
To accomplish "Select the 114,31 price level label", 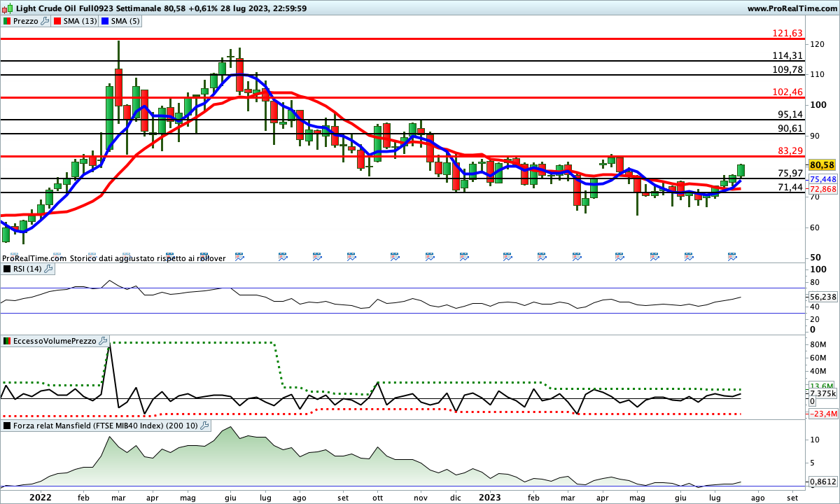I will (x=787, y=55).
